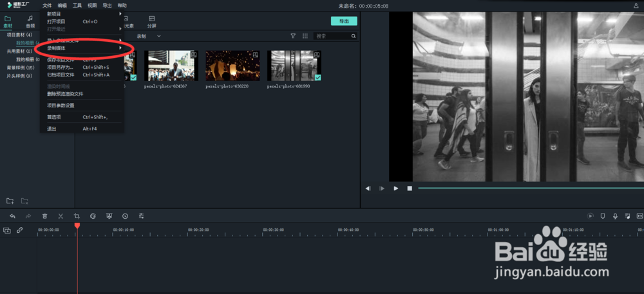
Task: Select the crop tool icon
Action: click(x=77, y=216)
